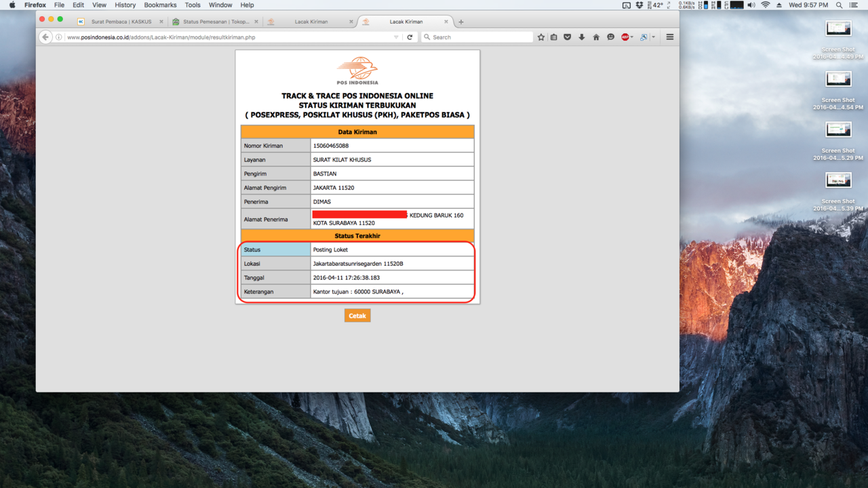Click the Status Terakhir section header
Screen dimensions: 868x488
tap(357, 236)
